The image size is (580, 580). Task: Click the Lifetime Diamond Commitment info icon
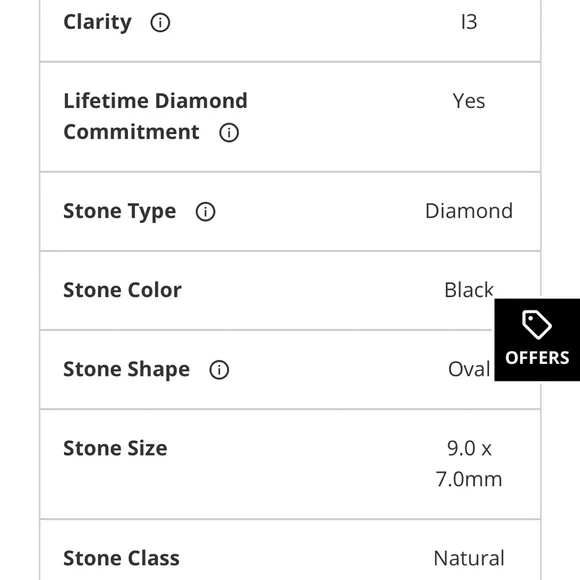229,132
